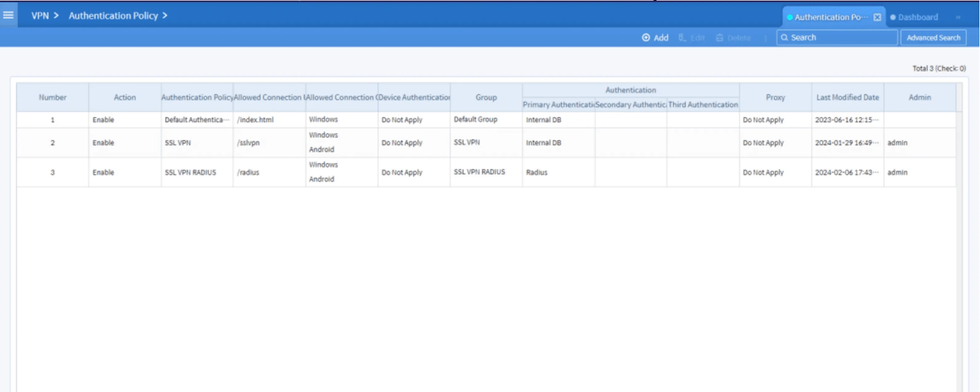This screenshot has height=392, width=980.
Task: Sort by the Number column header
Action: (53, 98)
